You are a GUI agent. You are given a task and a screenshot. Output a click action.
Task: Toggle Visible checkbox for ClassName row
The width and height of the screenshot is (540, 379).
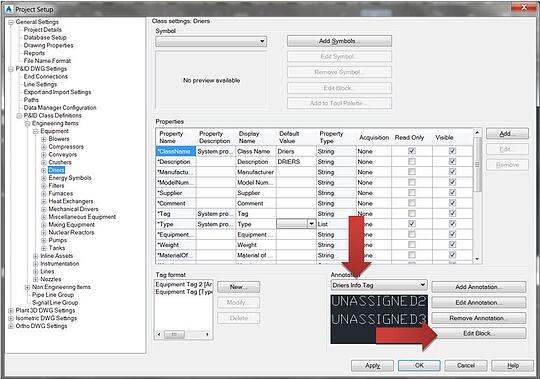[452, 151]
